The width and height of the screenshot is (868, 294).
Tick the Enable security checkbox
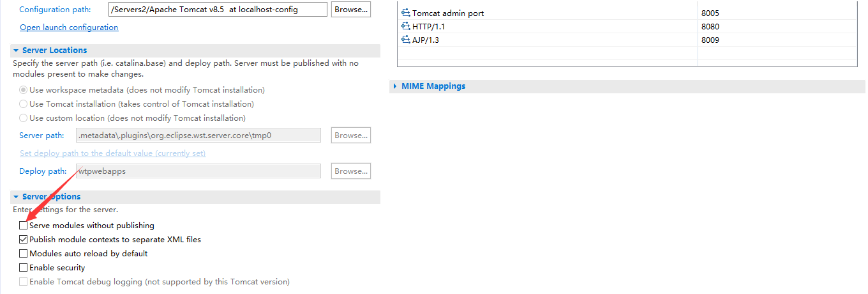tap(24, 268)
